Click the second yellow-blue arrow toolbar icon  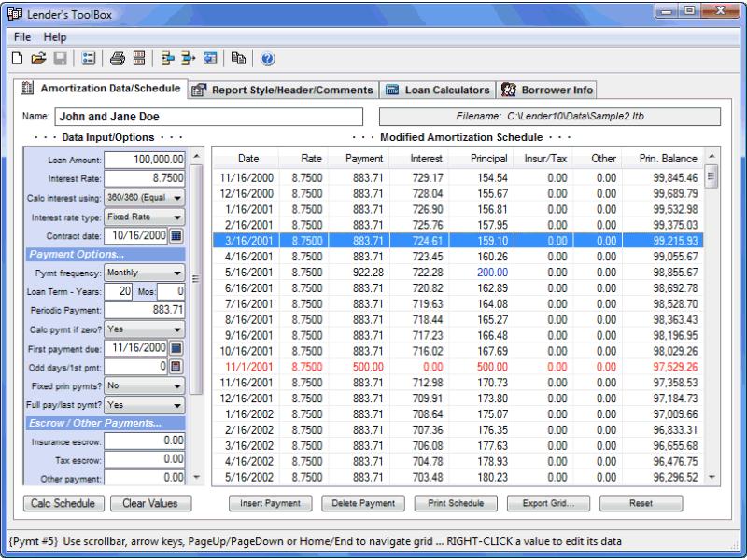tap(189, 59)
